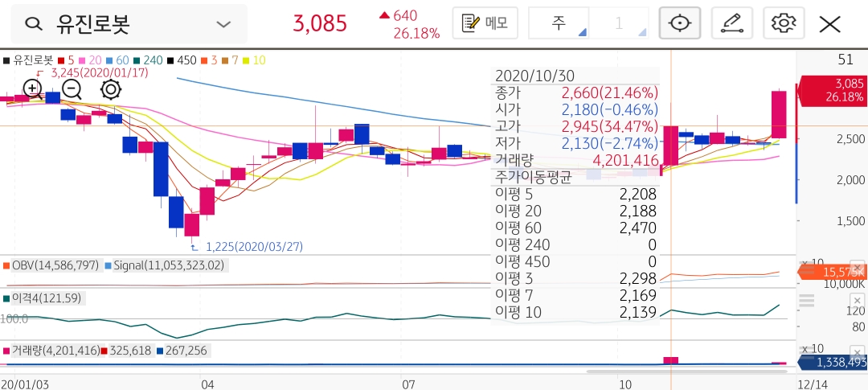
Task: Click the red 3,085 price tag on axis
Action: [831, 91]
